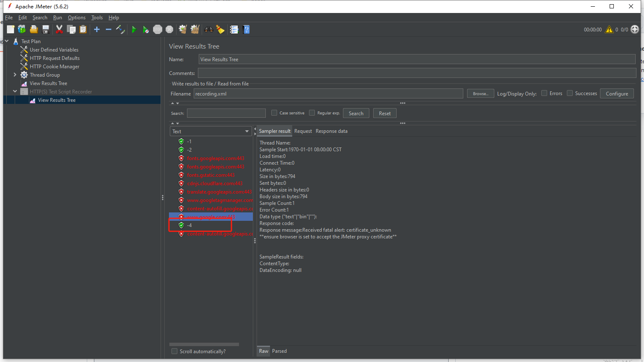The width and height of the screenshot is (644, 362).
Task: Select the HTTP Cookie Manager tree item
Action: tap(55, 66)
